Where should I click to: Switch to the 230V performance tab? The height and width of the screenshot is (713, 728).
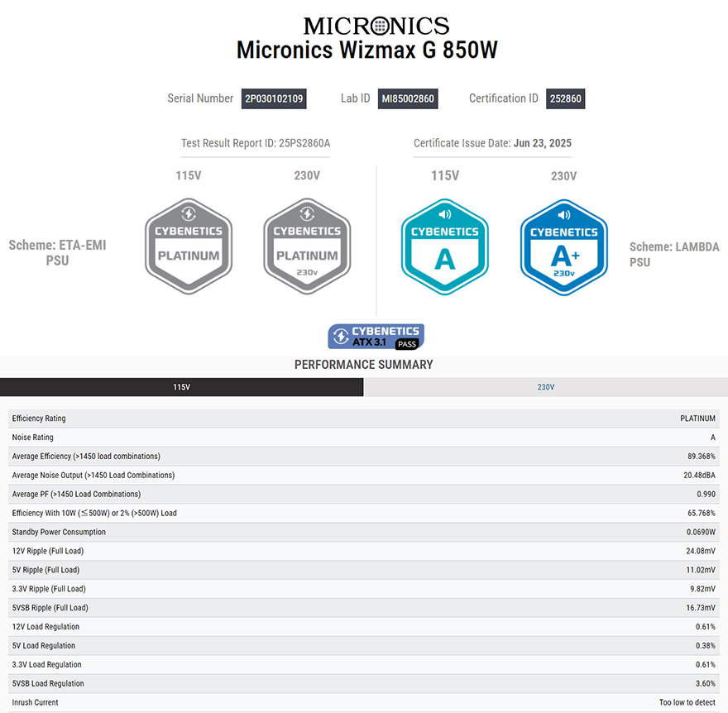coord(546,387)
